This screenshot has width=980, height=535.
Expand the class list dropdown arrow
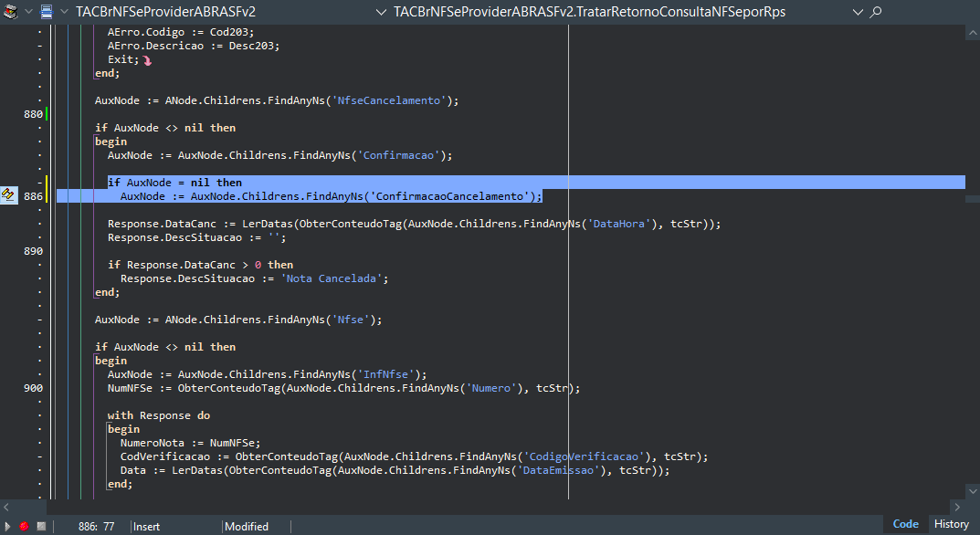click(381, 12)
